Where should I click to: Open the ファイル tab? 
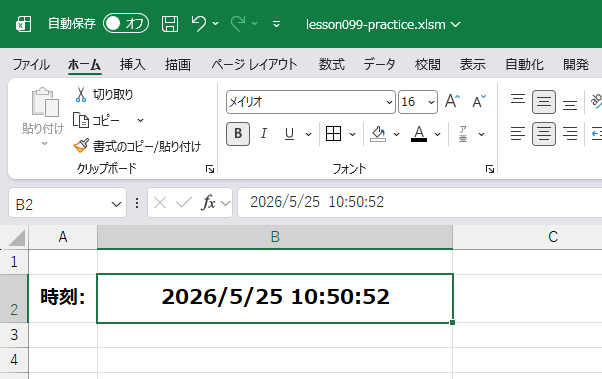pyautogui.click(x=31, y=64)
